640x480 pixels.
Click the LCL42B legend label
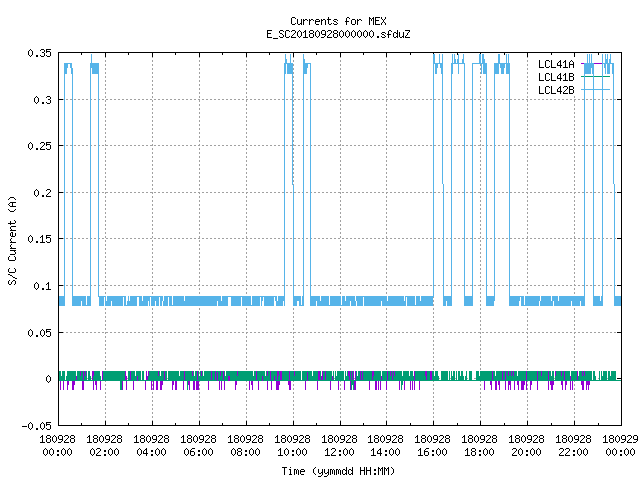coord(556,90)
